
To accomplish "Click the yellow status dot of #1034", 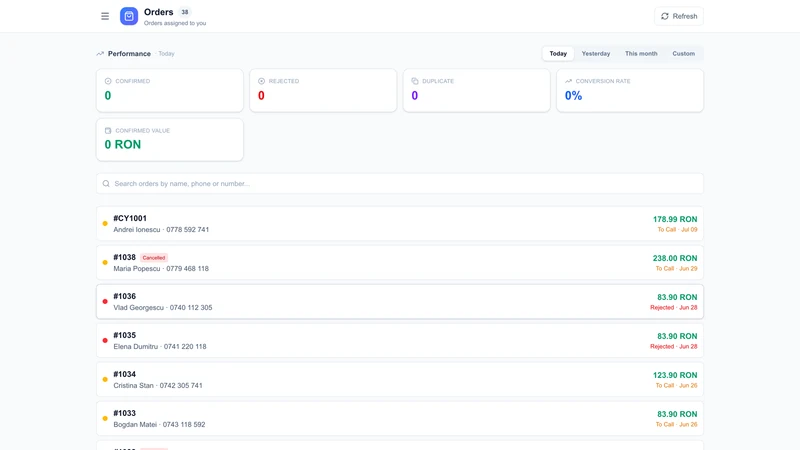I will coord(105,380).
